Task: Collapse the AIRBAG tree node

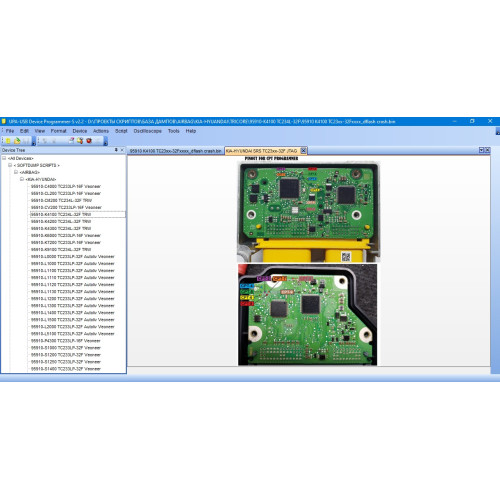Action: pos(16,172)
